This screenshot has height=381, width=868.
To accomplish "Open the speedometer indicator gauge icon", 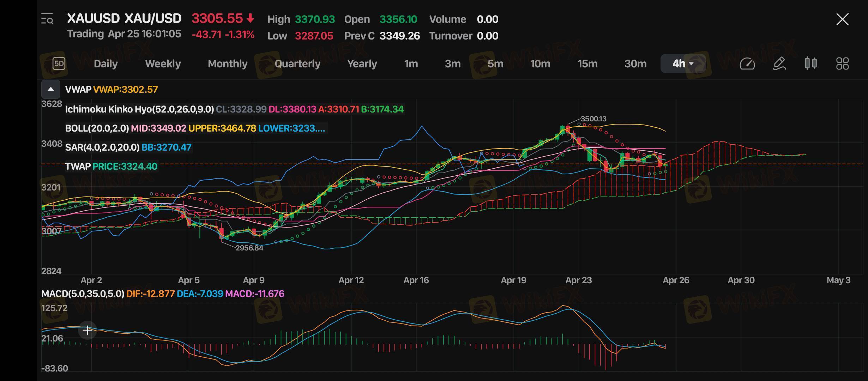I will click(x=747, y=64).
